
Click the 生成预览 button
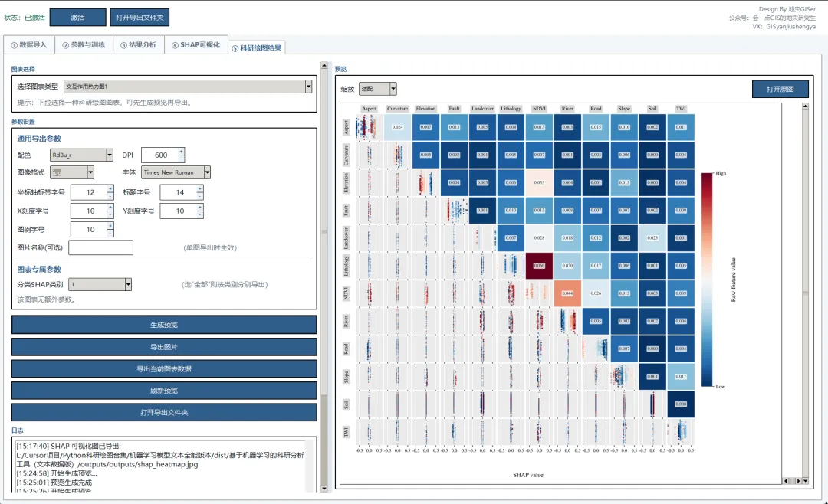[x=164, y=325]
